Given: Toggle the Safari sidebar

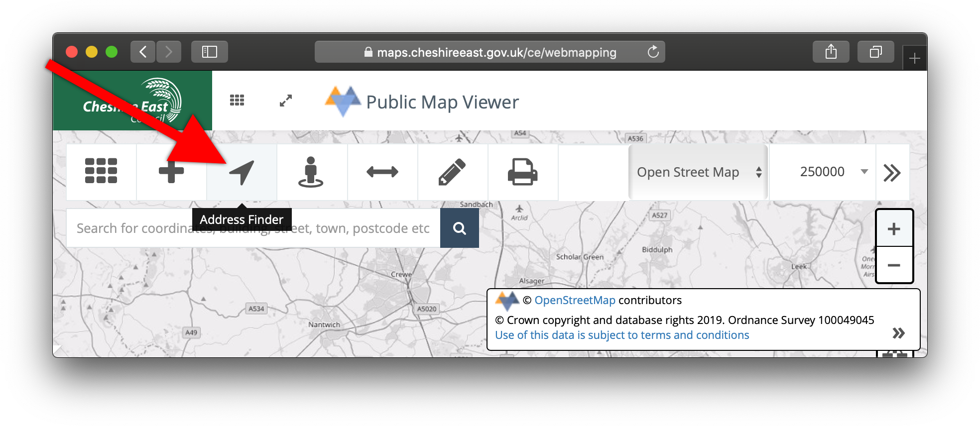Looking at the screenshot, I should (x=210, y=52).
